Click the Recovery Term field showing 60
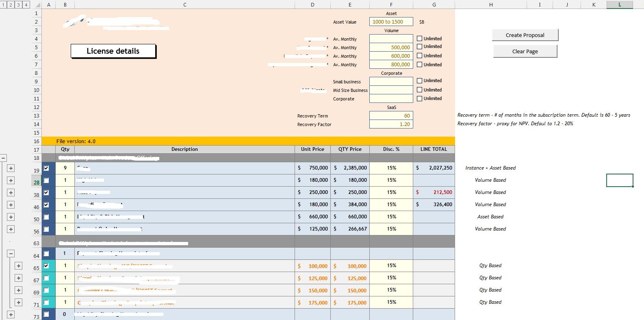The height and width of the screenshot is (320, 644). click(391, 116)
